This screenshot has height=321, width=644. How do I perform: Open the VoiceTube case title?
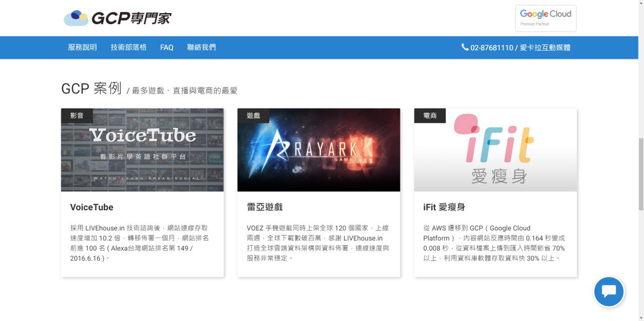(92, 207)
